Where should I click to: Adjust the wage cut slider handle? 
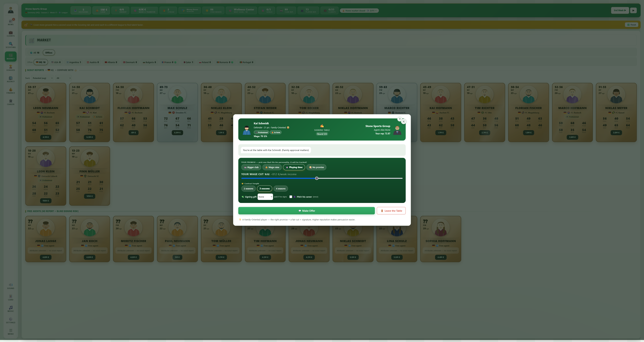coord(317,178)
